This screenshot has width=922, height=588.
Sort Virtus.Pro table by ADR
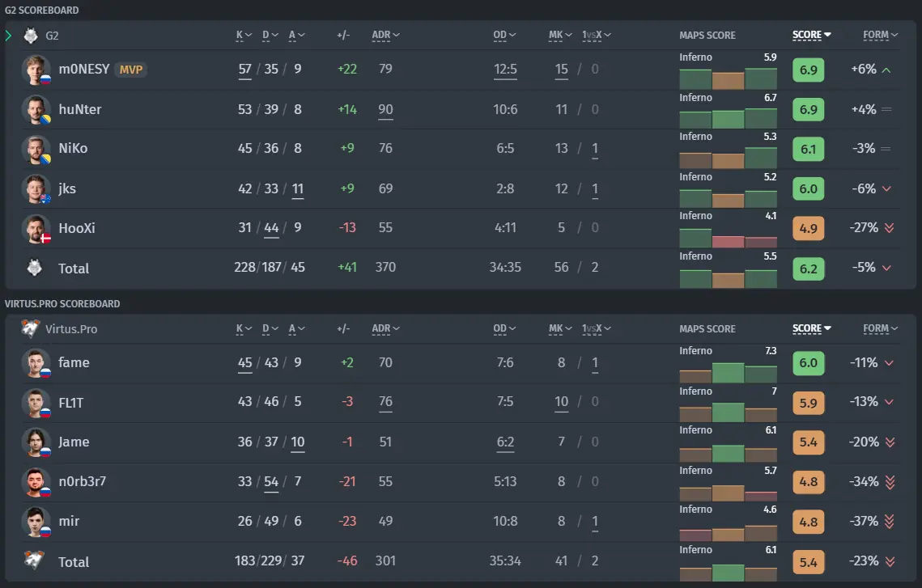(x=385, y=329)
